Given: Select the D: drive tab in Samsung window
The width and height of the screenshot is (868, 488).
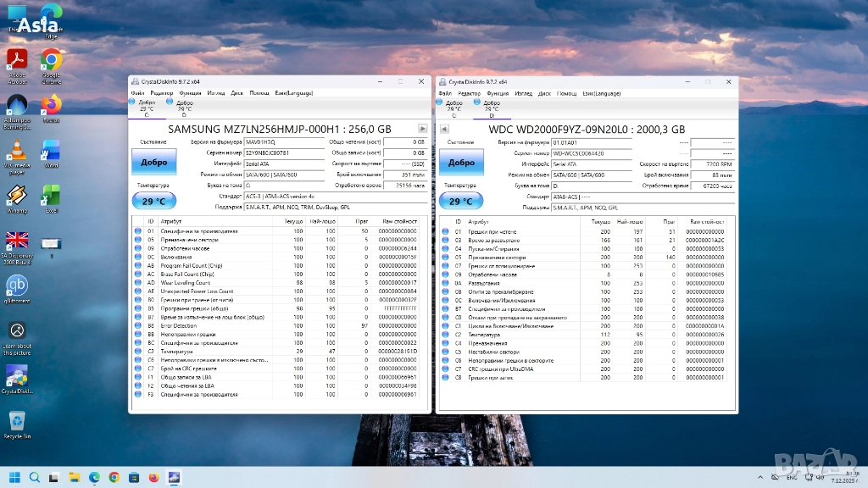Looking at the screenshot, I should (x=184, y=106).
